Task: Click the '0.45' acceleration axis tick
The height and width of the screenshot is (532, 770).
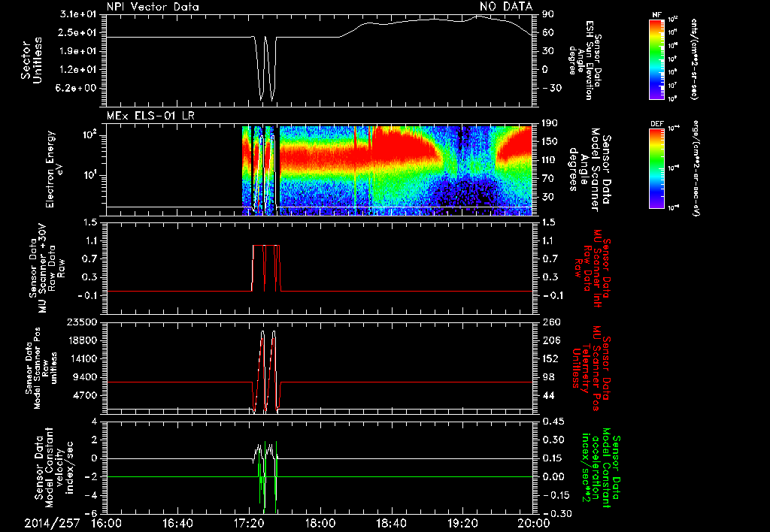Action: [x=553, y=422]
